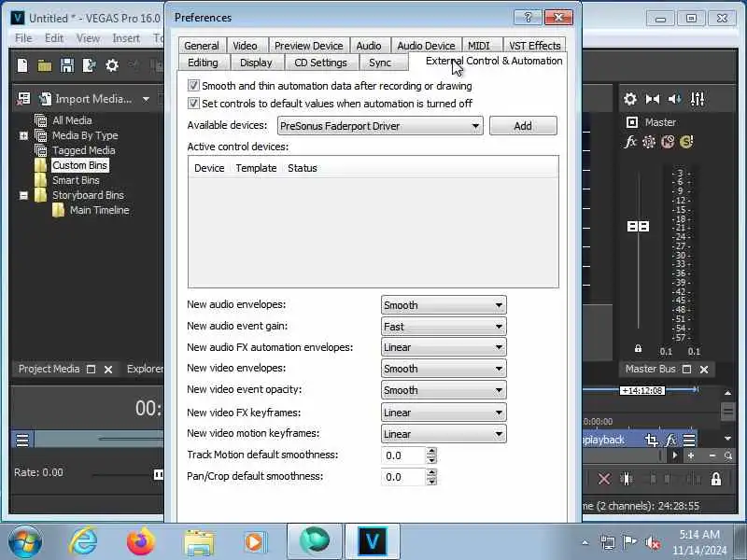Click Track Motion default smoothness field

coord(403,455)
